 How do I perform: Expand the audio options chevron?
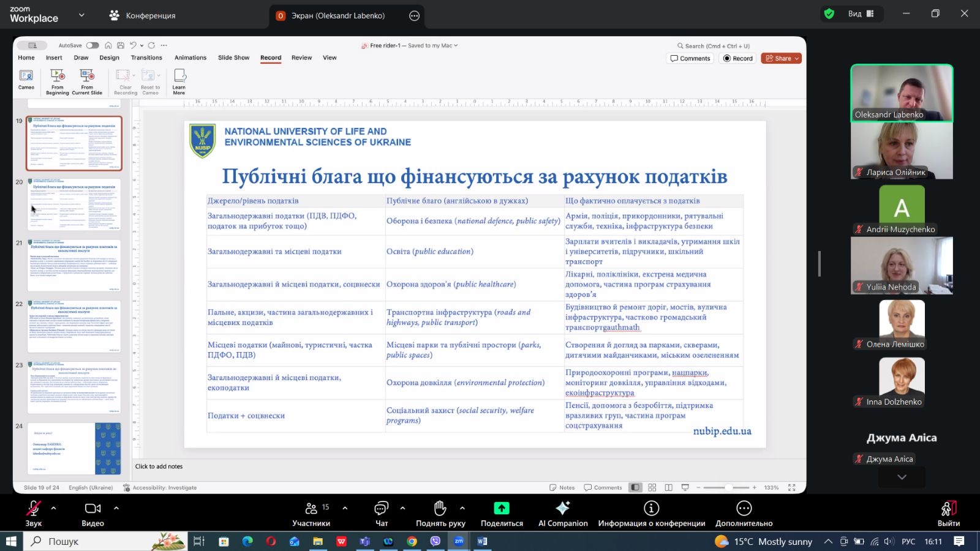coord(53,508)
